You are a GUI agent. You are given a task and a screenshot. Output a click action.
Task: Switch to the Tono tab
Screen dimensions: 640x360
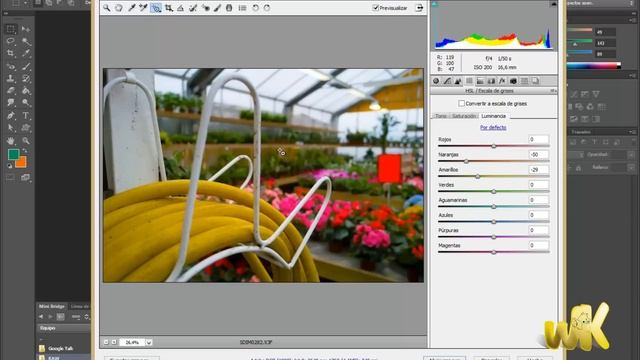[x=441, y=116]
